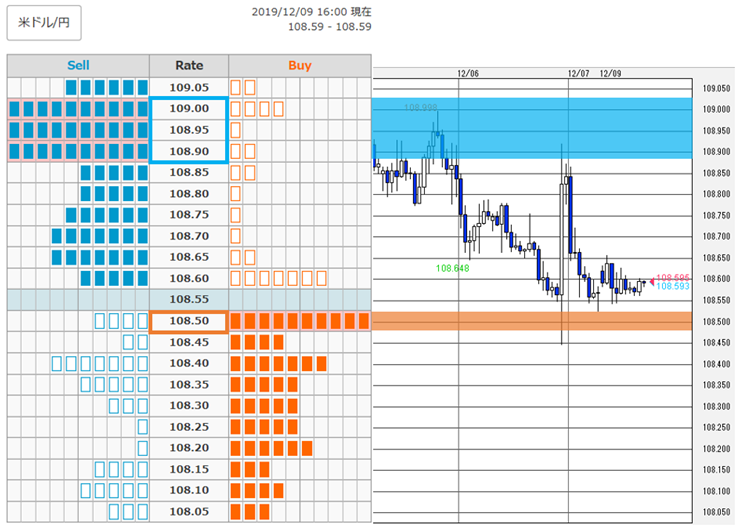Click the solid sell bars at 108.70
The image size is (740, 530).
coord(100,236)
